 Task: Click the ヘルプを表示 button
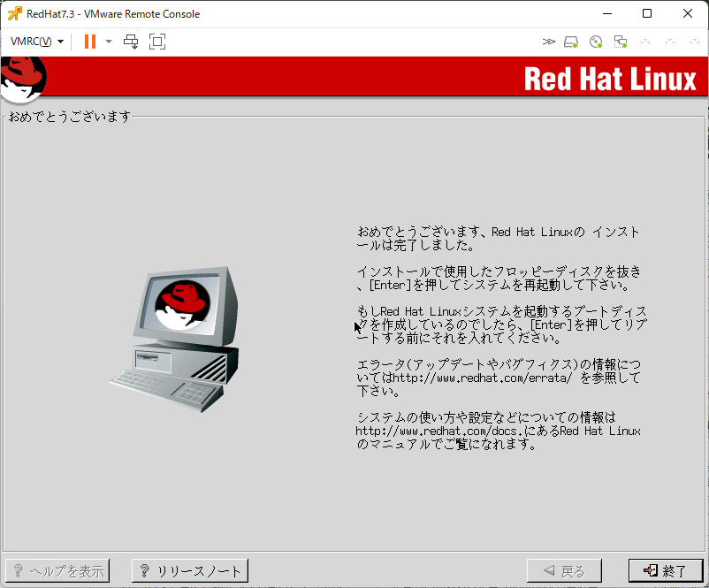tap(57, 571)
